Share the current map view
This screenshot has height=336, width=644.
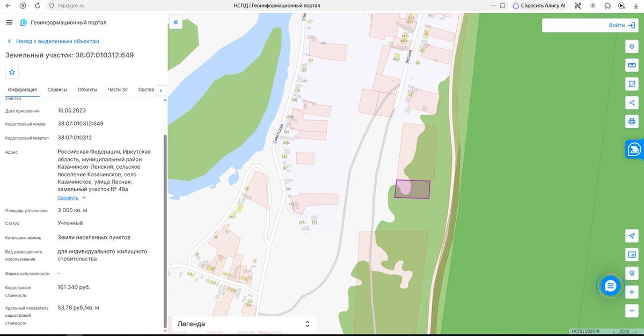pyautogui.click(x=632, y=103)
